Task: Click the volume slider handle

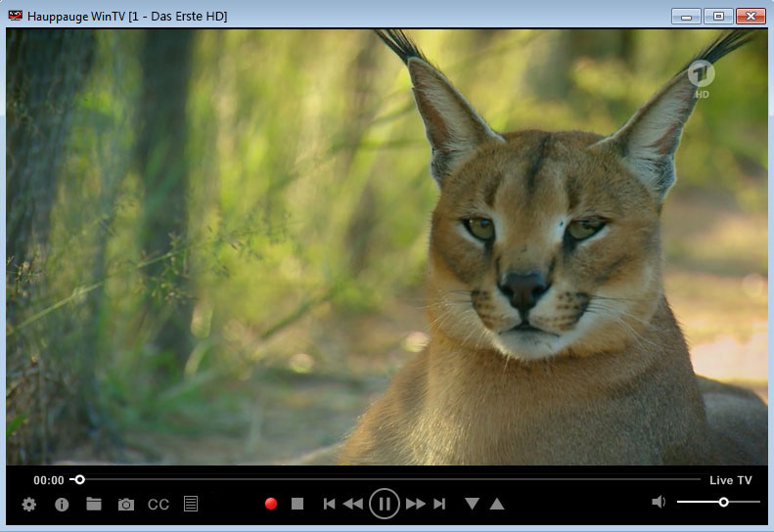Action: [x=723, y=502]
